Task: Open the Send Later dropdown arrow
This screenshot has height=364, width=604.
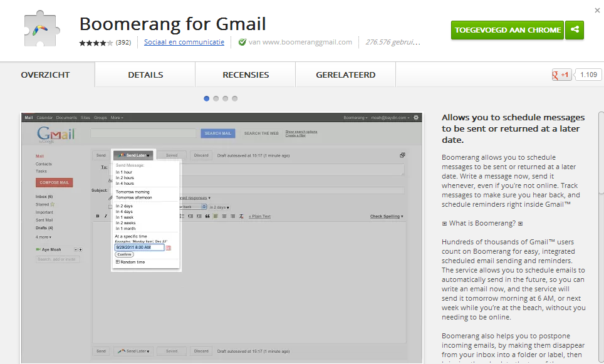Action: (x=148, y=155)
